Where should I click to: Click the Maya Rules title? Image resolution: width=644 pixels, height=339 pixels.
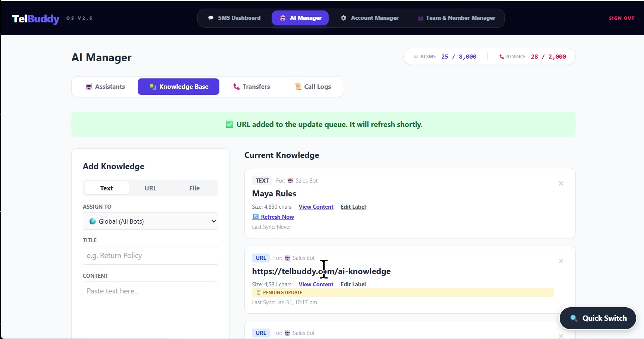pos(274,194)
